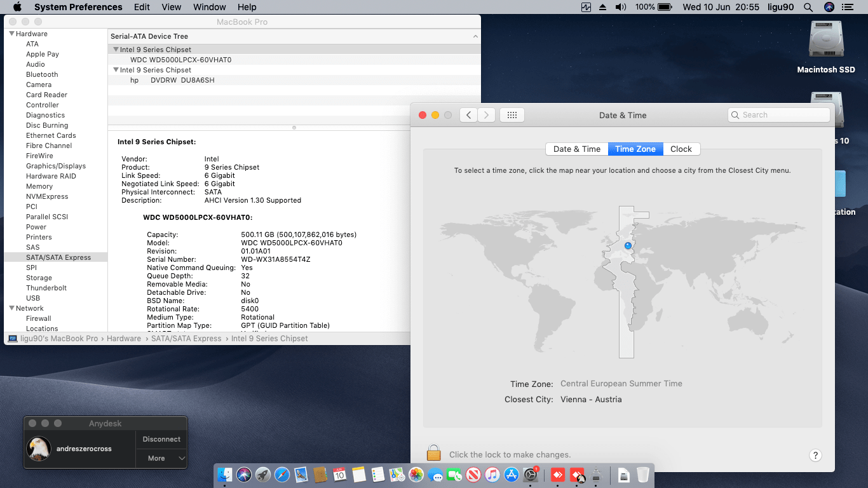This screenshot has width=868, height=488.
Task: Open Safari from the Dock
Action: point(282,475)
